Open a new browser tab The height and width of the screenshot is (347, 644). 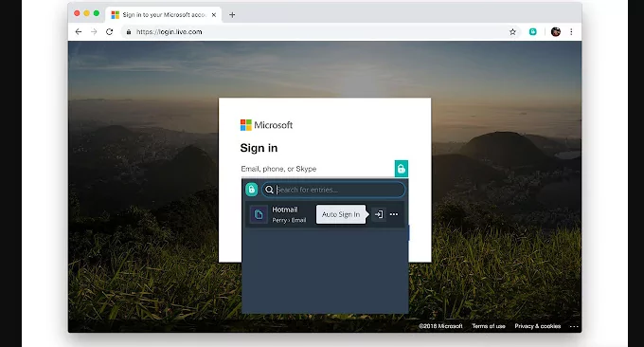(232, 15)
